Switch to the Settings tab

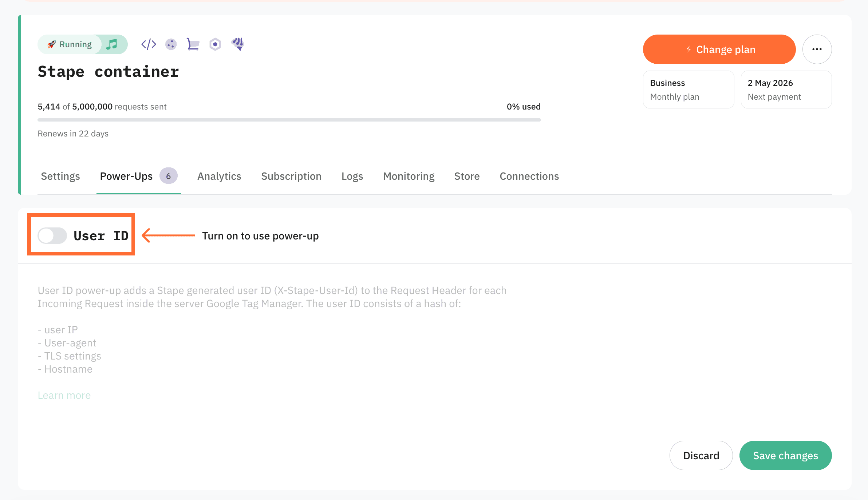pyautogui.click(x=60, y=176)
